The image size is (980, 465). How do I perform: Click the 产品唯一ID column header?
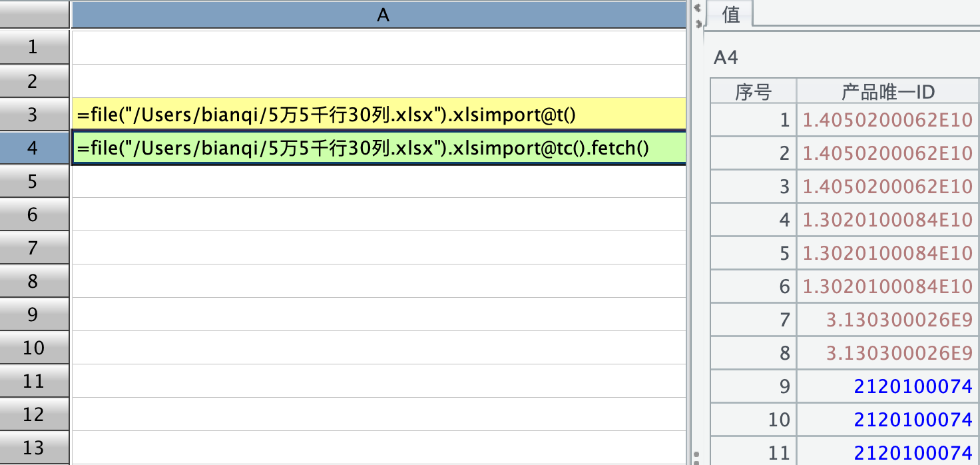tap(888, 91)
